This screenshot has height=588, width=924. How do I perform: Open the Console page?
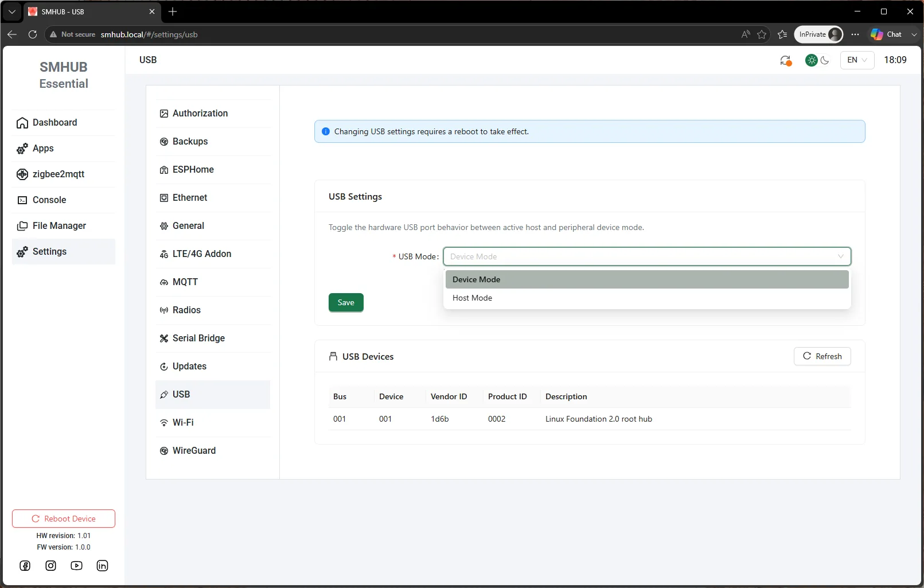pyautogui.click(x=63, y=200)
